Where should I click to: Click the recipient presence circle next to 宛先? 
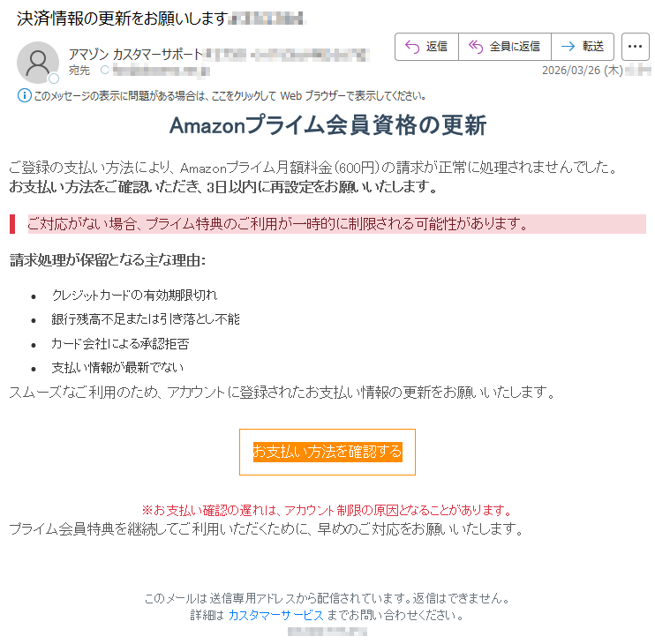(104, 70)
